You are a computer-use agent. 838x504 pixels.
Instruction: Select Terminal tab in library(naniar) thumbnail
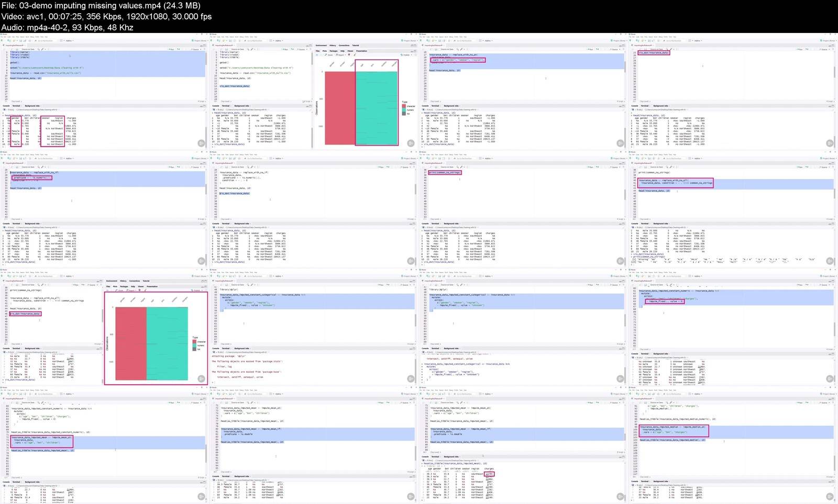click(x=16, y=106)
